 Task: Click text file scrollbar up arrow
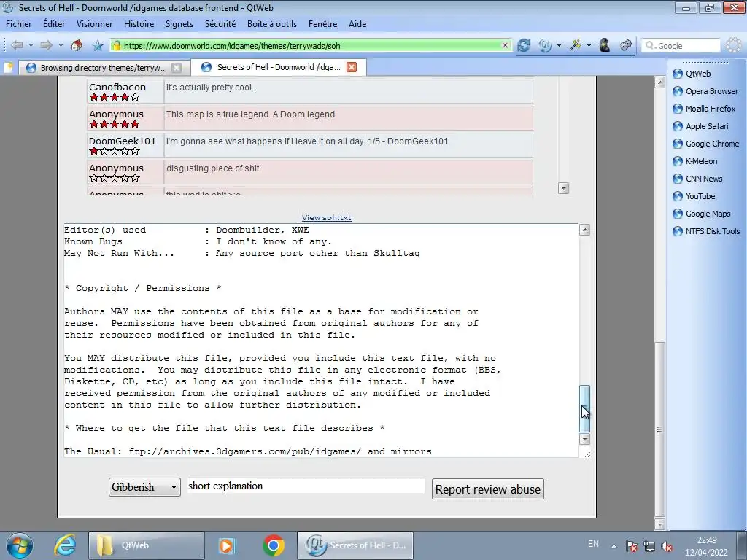point(584,230)
